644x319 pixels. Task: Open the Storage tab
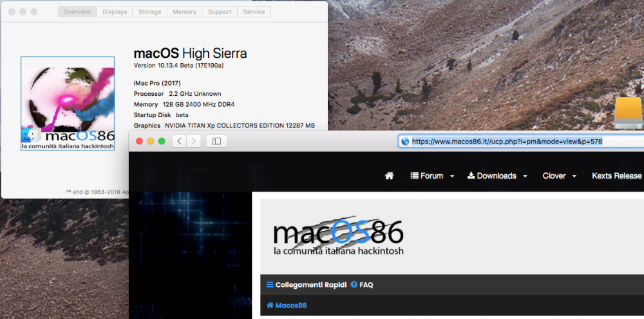[x=149, y=12]
